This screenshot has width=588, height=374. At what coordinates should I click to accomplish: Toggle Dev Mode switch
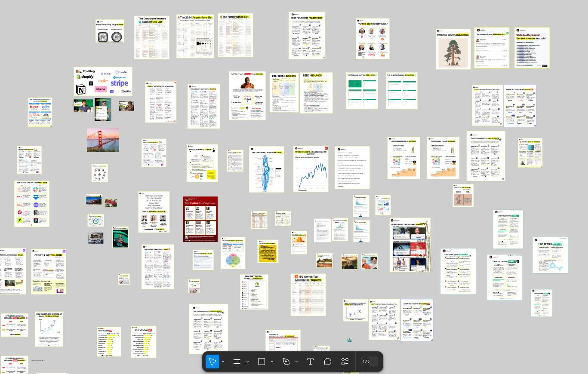369,362
